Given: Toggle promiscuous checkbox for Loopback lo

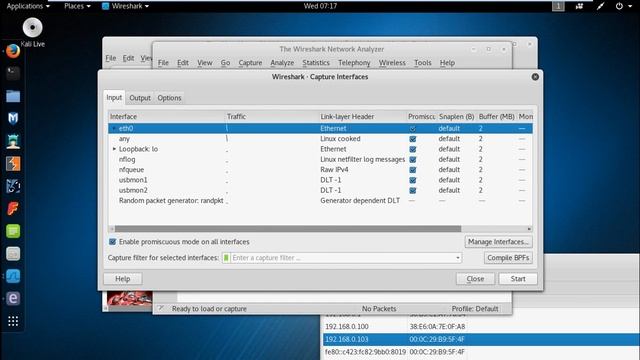Looking at the screenshot, I should (x=413, y=149).
